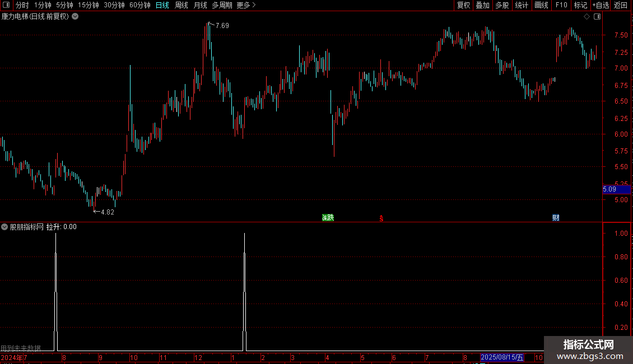Select the 日线 daily period
This screenshot has height=364, width=633.
click(162, 5)
